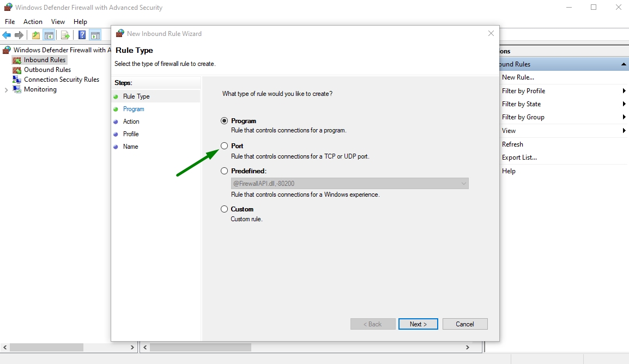Open the Help menu in the menu bar
This screenshot has width=629, height=364.
80,22
